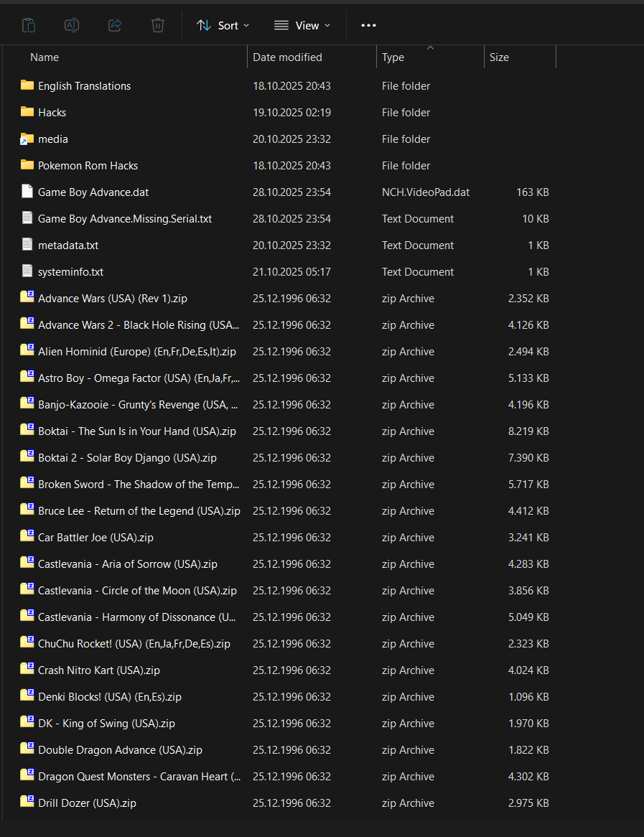Screen dimensions: 644x837
Task: Click the Hacks folder icon
Action: tap(27, 112)
